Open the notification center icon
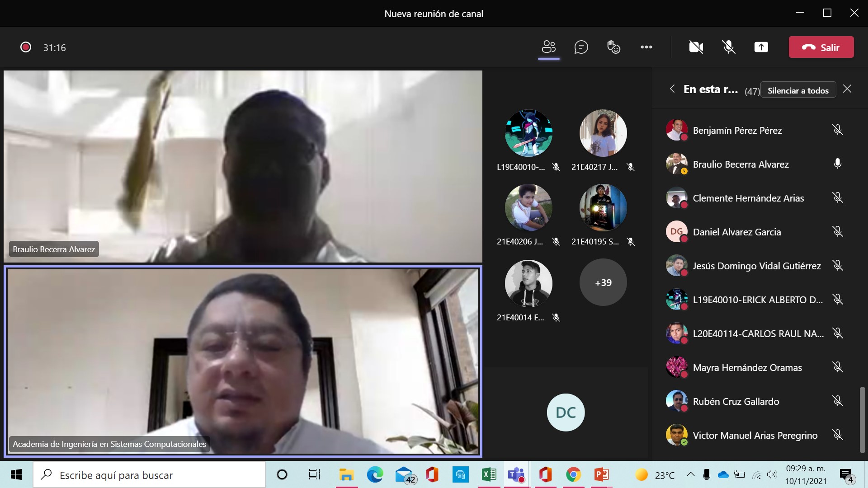 pyautogui.click(x=847, y=475)
